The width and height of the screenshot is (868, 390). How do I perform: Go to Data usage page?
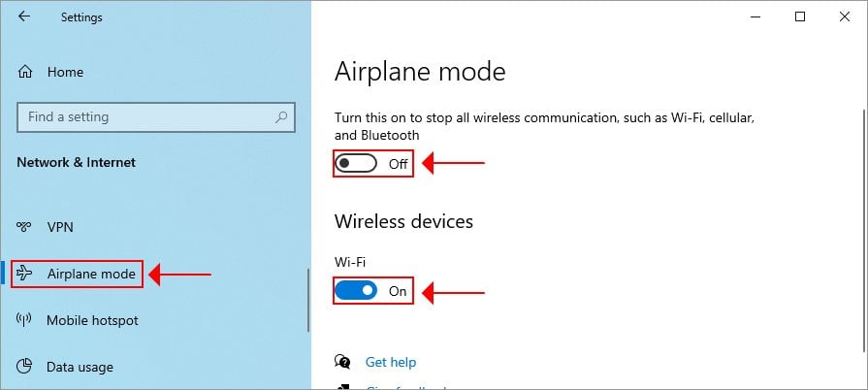[80, 367]
